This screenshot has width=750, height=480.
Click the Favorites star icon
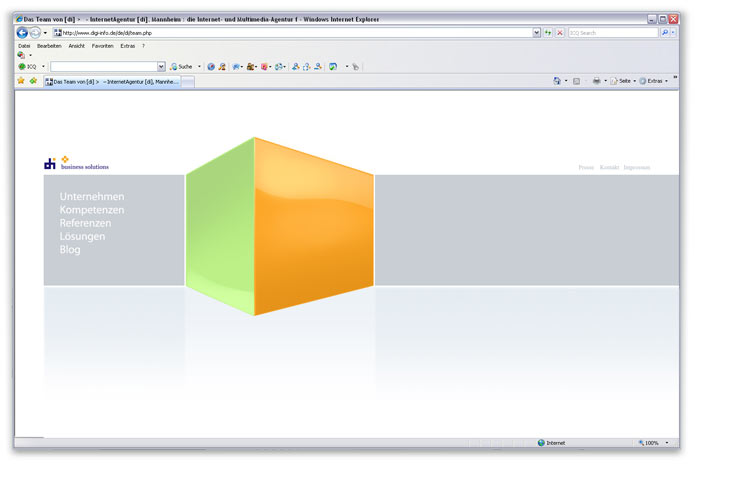tap(21, 81)
